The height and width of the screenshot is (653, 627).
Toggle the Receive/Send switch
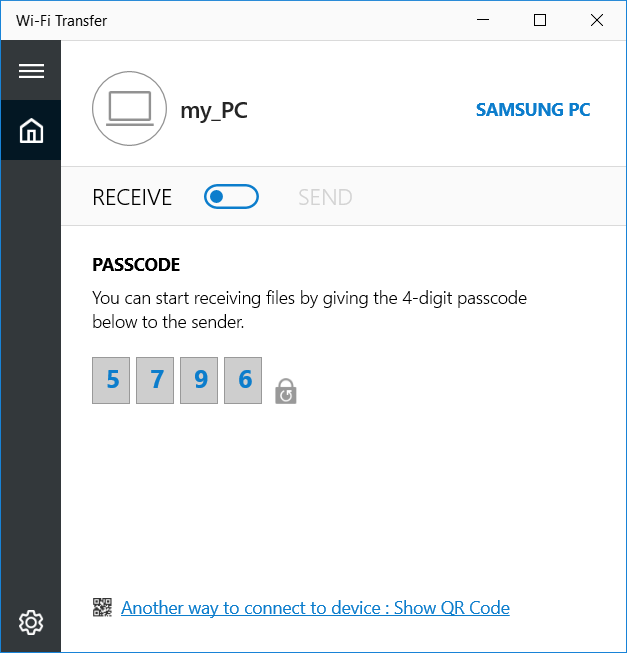coord(231,197)
